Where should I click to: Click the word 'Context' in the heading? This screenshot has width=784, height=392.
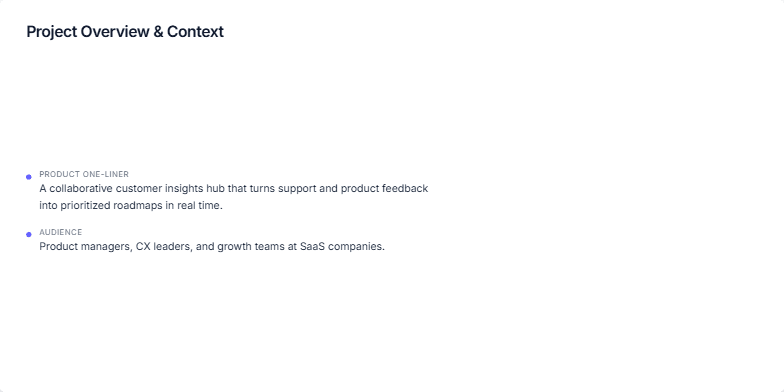196,32
